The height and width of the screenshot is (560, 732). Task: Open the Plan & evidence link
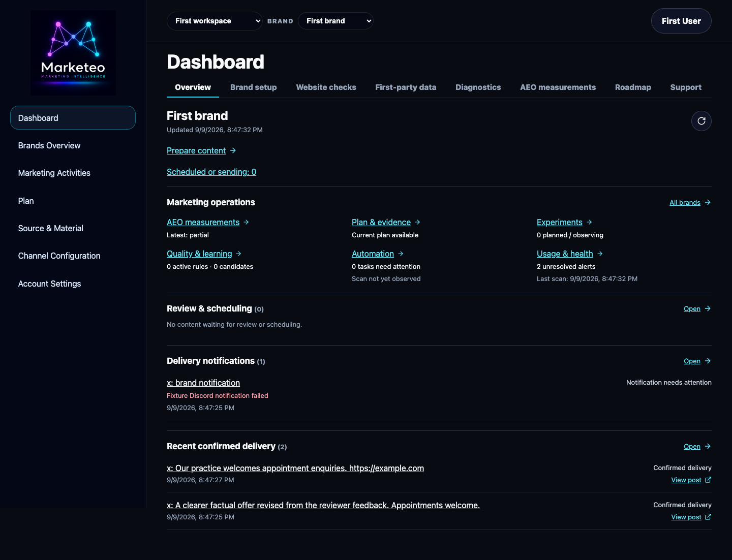click(x=381, y=222)
